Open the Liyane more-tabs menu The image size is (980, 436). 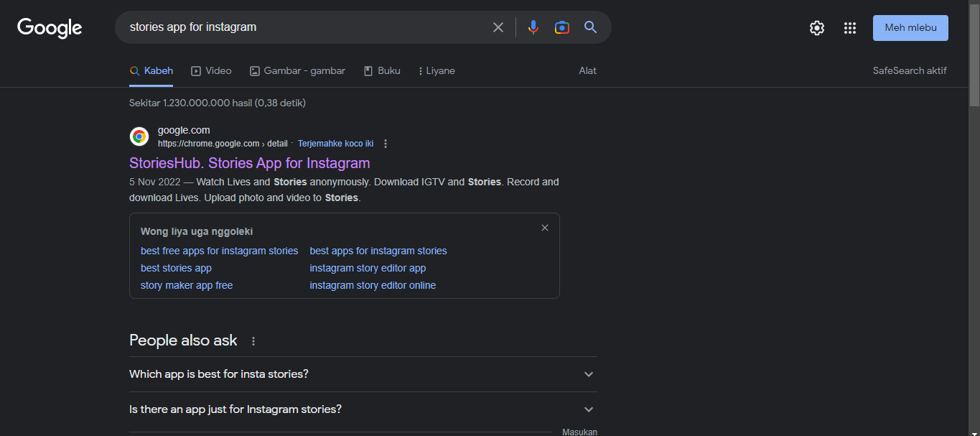[437, 70]
